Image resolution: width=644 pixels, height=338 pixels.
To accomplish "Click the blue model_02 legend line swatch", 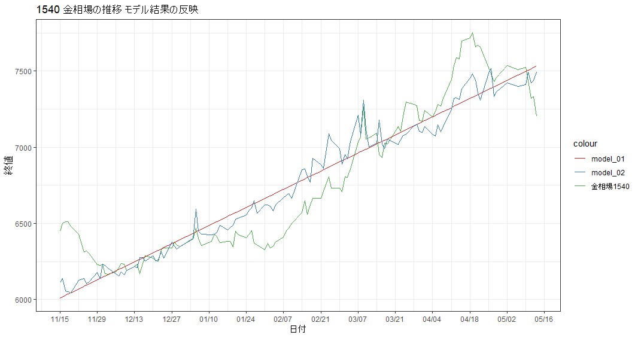I will coord(580,173).
